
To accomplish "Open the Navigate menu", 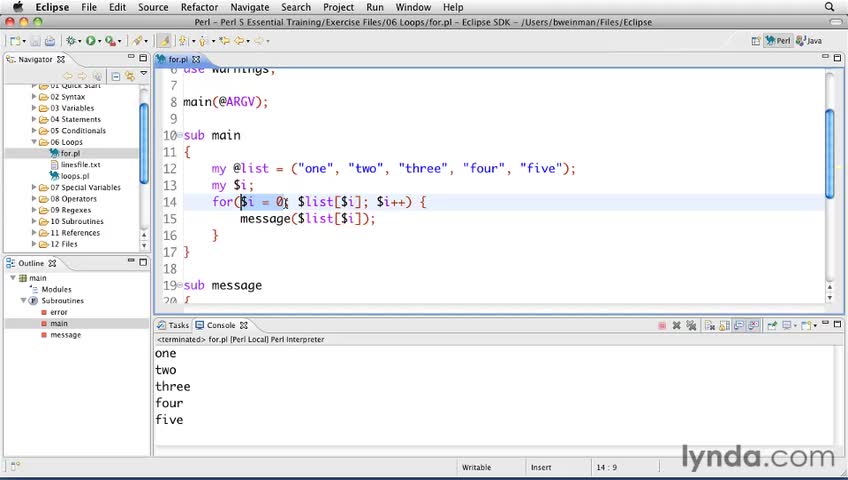I will [x=249, y=7].
